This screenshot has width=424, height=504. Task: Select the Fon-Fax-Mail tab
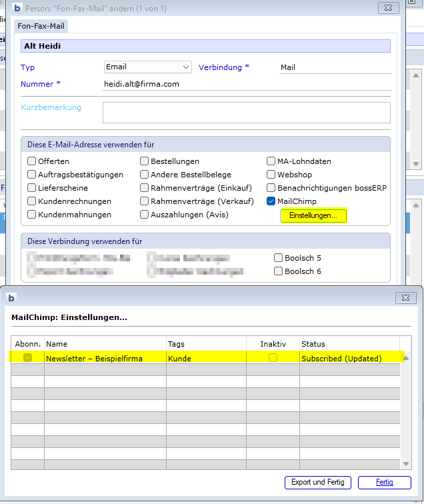[41, 26]
